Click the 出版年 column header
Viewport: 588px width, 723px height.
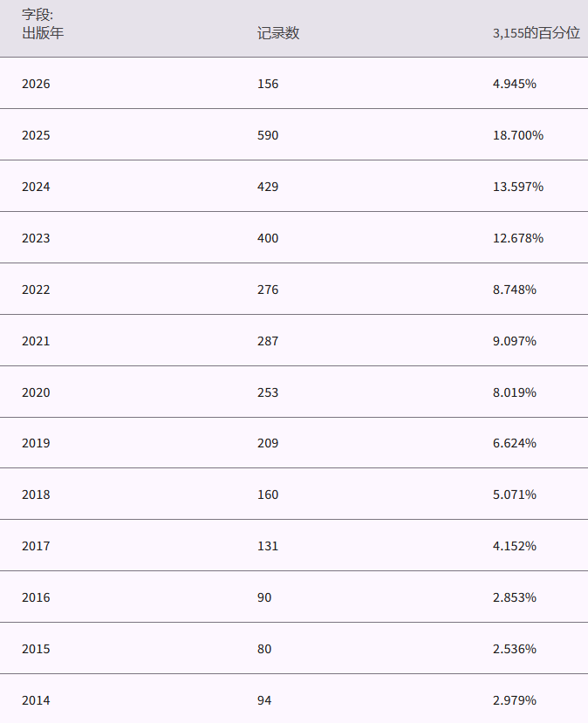(x=43, y=33)
